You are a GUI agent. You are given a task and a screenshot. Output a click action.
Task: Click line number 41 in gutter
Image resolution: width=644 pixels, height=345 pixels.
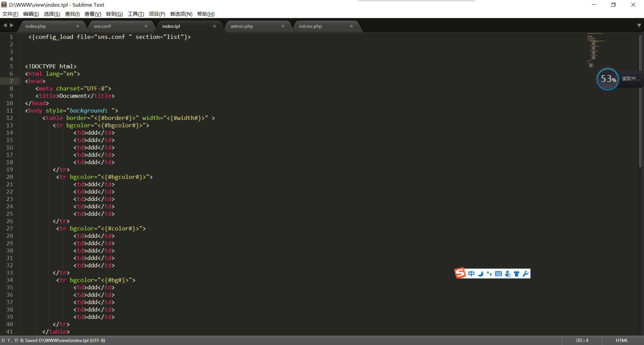click(x=9, y=332)
